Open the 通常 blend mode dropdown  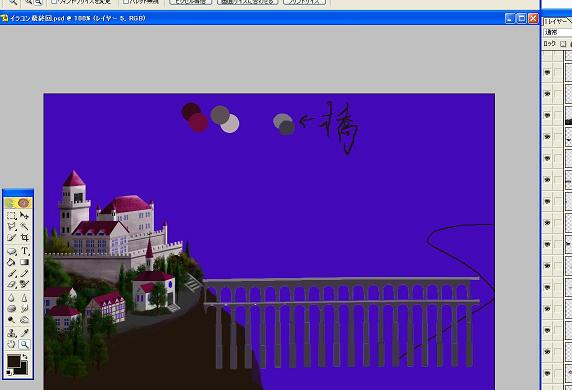pyautogui.click(x=557, y=32)
